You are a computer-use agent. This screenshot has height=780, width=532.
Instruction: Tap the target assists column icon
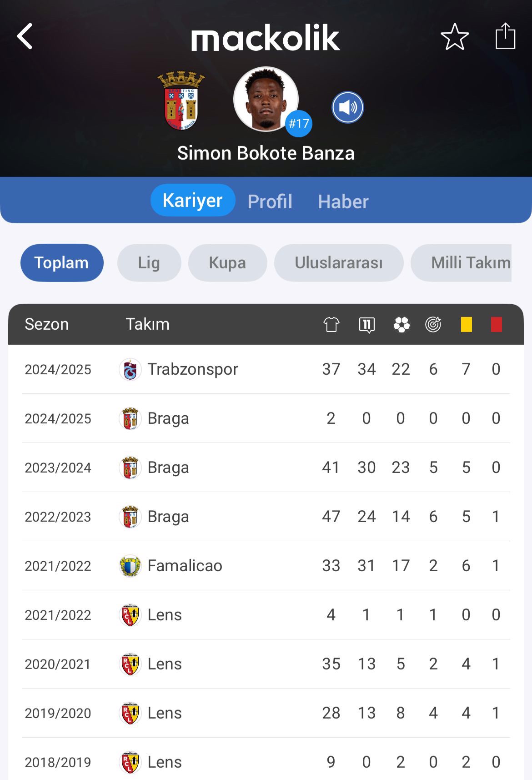coord(433,324)
